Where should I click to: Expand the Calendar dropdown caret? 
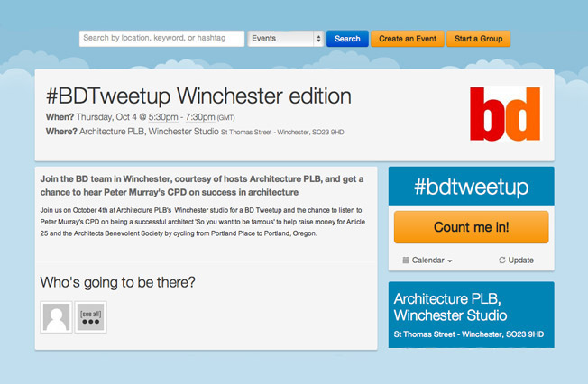point(449,261)
